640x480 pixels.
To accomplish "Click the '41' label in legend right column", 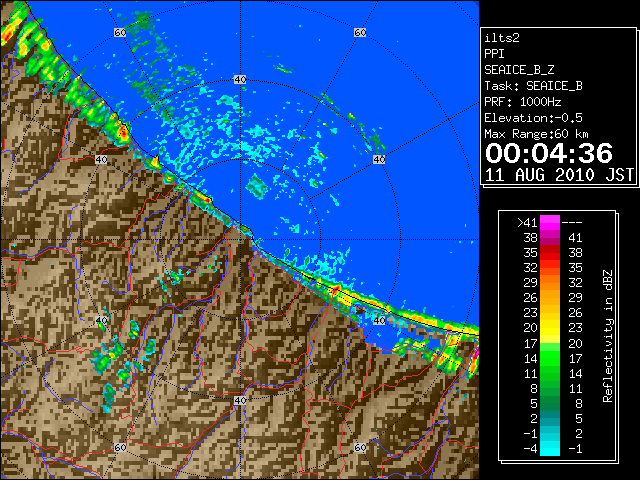I will tap(575, 238).
